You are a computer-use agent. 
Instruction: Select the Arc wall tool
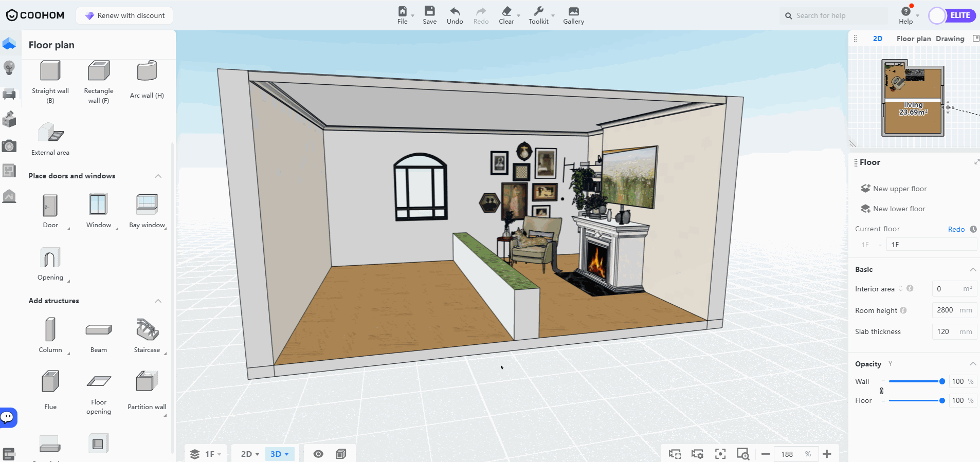pyautogui.click(x=147, y=72)
